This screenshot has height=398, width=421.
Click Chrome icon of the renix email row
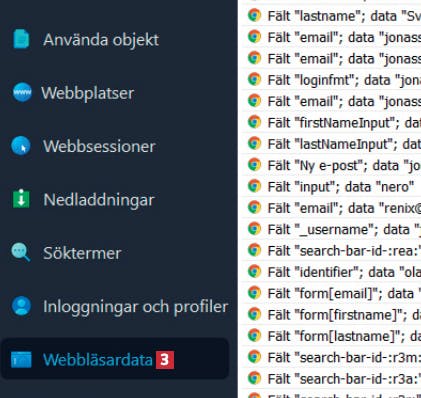(254, 207)
